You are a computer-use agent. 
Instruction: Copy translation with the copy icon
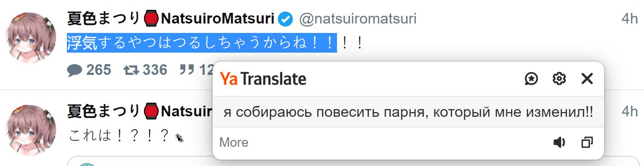587,142
